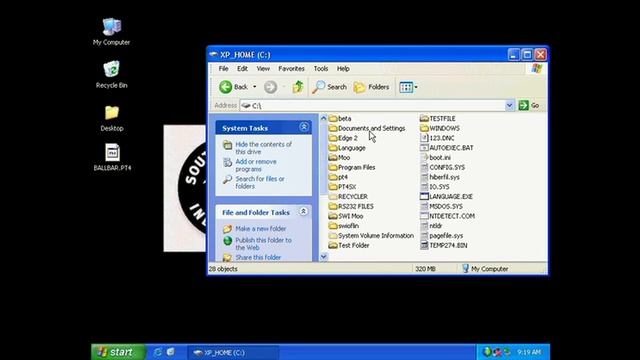Select the pt4 folder
Image resolution: width=640 pixels, height=360 pixels.
pyautogui.click(x=338, y=177)
